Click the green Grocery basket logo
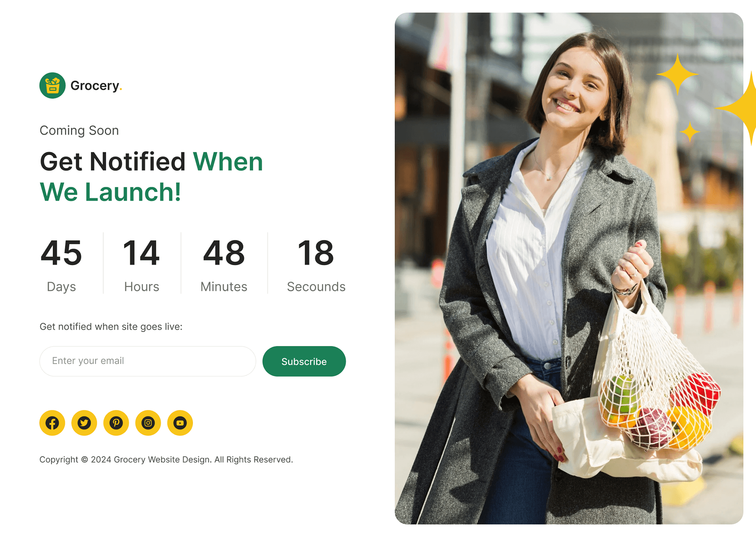The height and width of the screenshot is (537, 756). click(52, 85)
